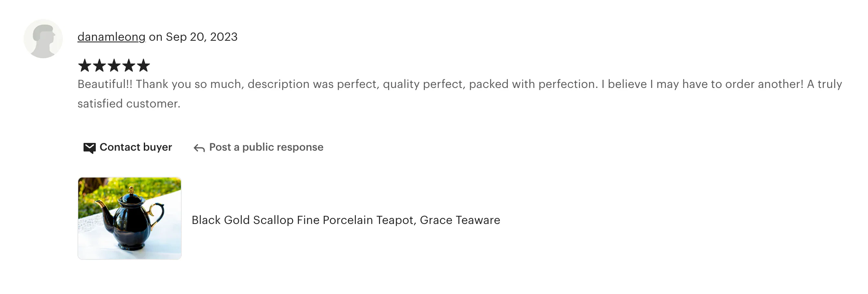Open the danamleong buyer profile link

pyautogui.click(x=111, y=37)
